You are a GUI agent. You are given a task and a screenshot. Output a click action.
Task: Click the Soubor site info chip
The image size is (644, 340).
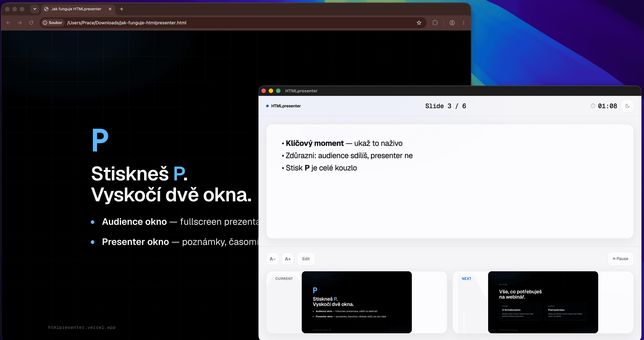click(52, 23)
